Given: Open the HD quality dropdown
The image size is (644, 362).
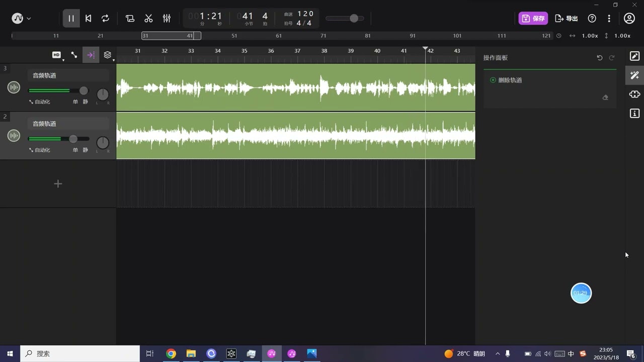Looking at the screenshot, I should (57, 55).
